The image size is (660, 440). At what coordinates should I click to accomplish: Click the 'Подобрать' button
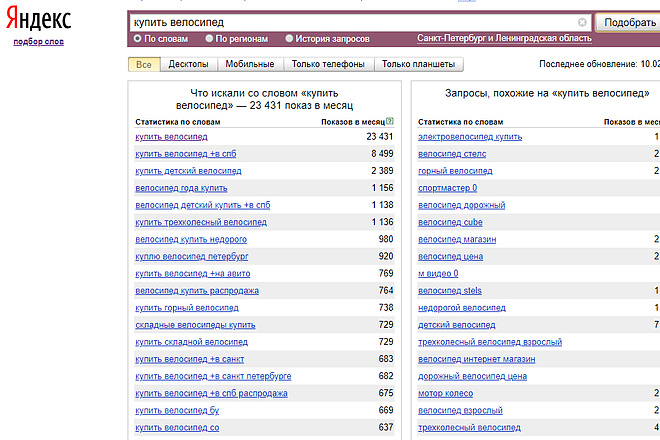pyautogui.click(x=629, y=22)
